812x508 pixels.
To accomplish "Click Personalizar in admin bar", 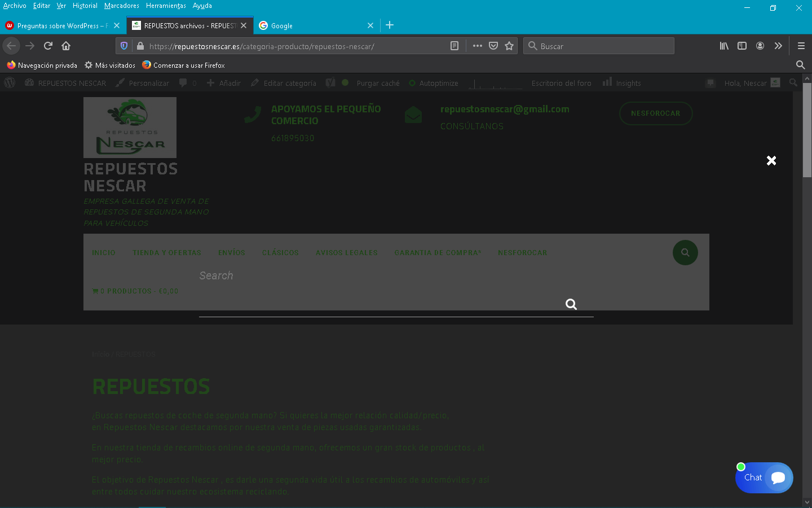I will pos(142,83).
